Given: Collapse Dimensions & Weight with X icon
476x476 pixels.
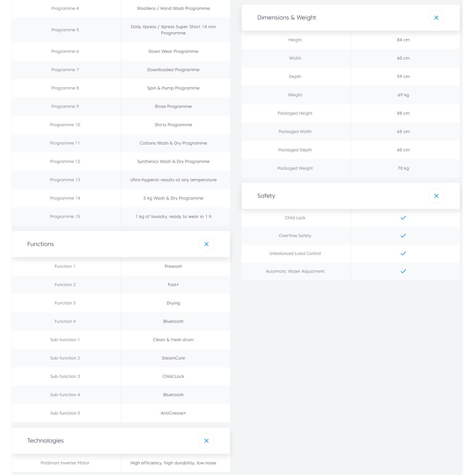Looking at the screenshot, I should pos(436,18).
